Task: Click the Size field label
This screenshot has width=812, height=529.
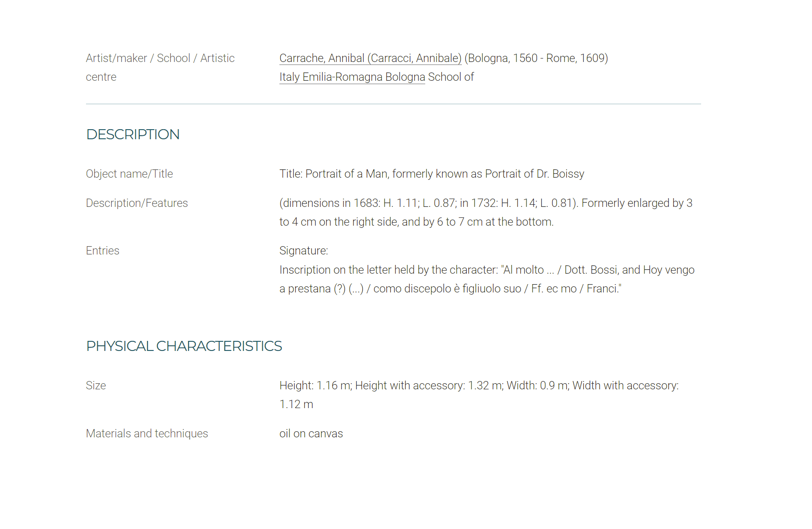Action: click(96, 385)
